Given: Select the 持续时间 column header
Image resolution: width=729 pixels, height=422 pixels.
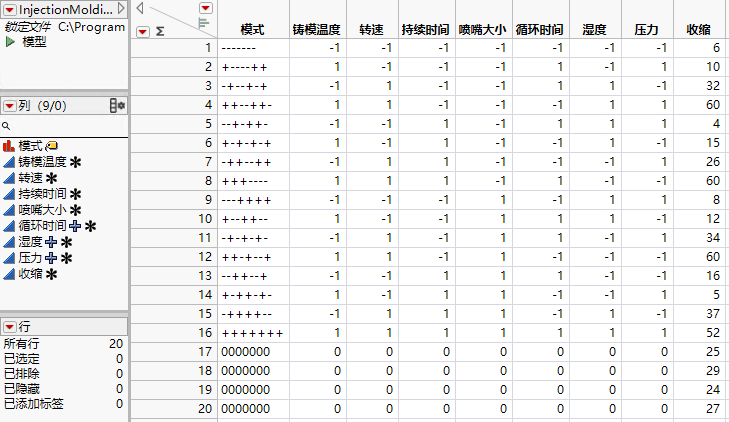Looking at the screenshot, I should point(426,30).
